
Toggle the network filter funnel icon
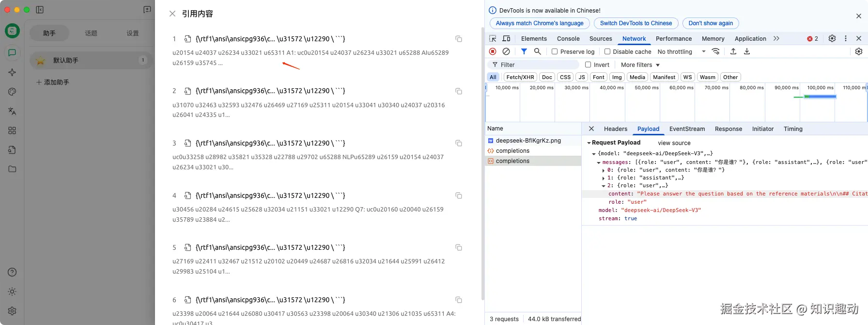coord(524,51)
